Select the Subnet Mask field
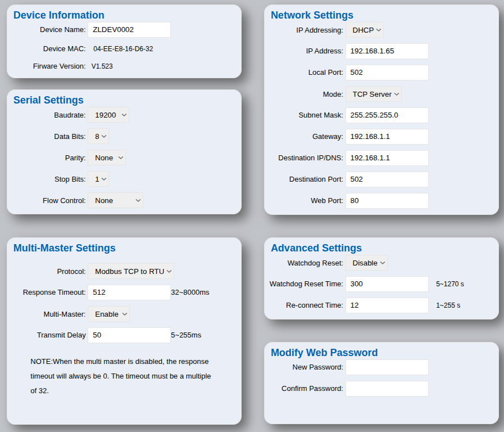The image size is (504, 432). 387,115
